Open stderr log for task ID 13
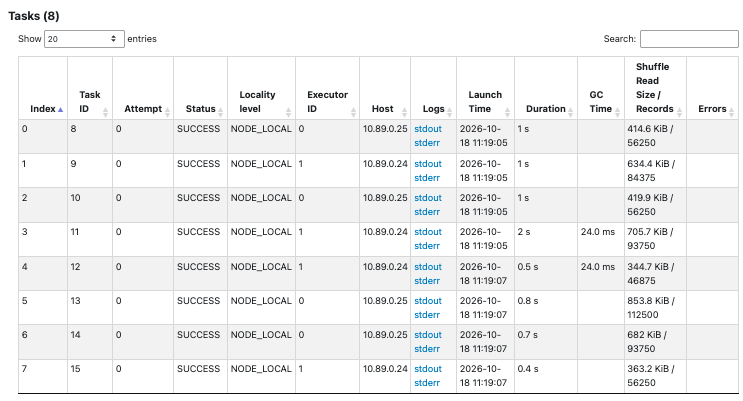Viewport: 743px width, 401px height. (427, 316)
